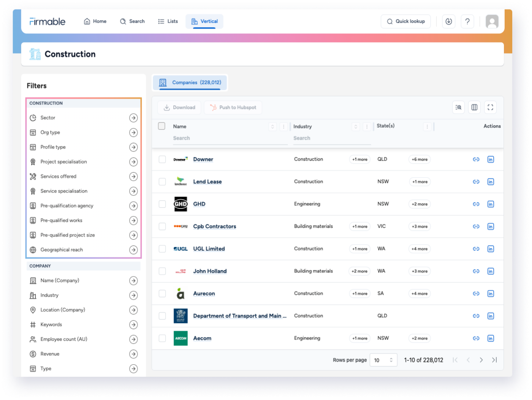Open the Lists menu in the navigation
Image resolution: width=532 pixels, height=400 pixels.
pyautogui.click(x=168, y=21)
